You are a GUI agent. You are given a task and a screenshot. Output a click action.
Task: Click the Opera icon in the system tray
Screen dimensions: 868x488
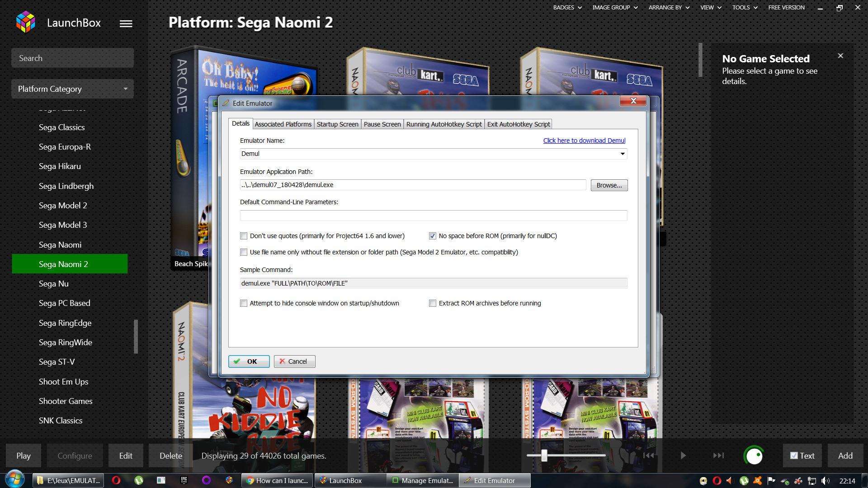[717, 481]
